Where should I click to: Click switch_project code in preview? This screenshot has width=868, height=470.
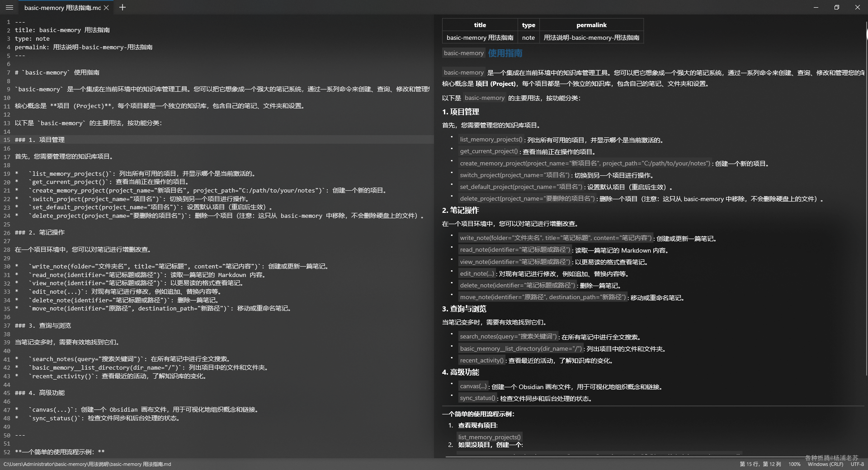pyautogui.click(x=515, y=175)
